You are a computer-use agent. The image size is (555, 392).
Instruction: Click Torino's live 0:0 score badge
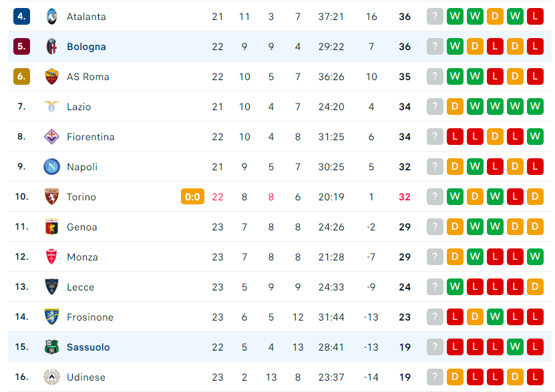(x=192, y=197)
